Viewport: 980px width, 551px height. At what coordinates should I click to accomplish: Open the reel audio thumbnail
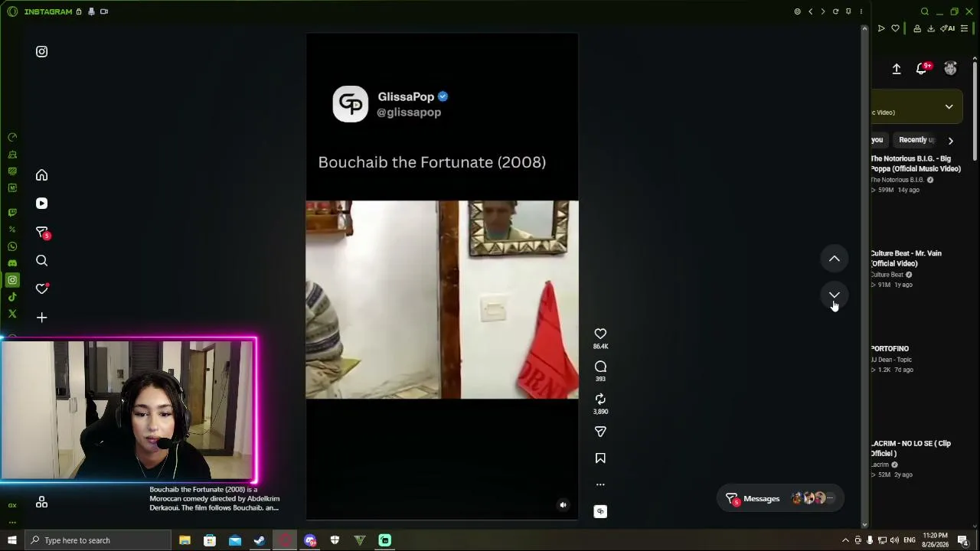[600, 511]
